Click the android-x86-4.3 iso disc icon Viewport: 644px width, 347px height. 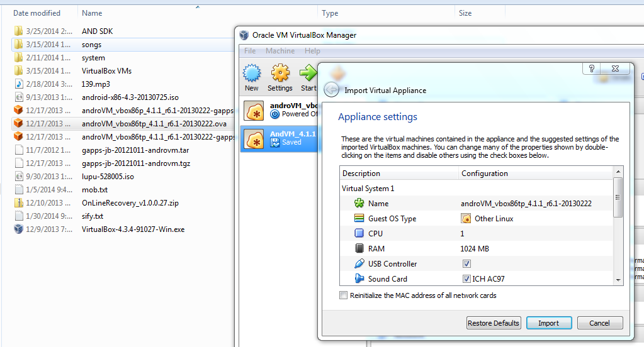pyautogui.click(x=18, y=97)
